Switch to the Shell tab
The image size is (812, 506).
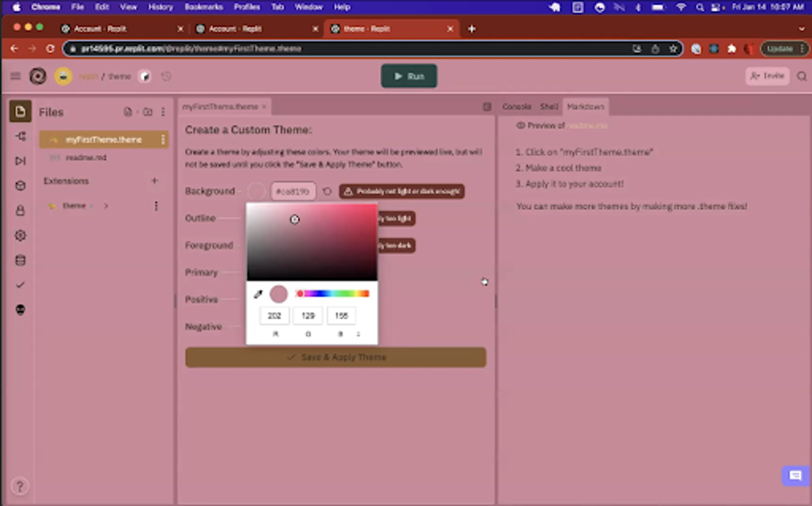[x=549, y=107]
